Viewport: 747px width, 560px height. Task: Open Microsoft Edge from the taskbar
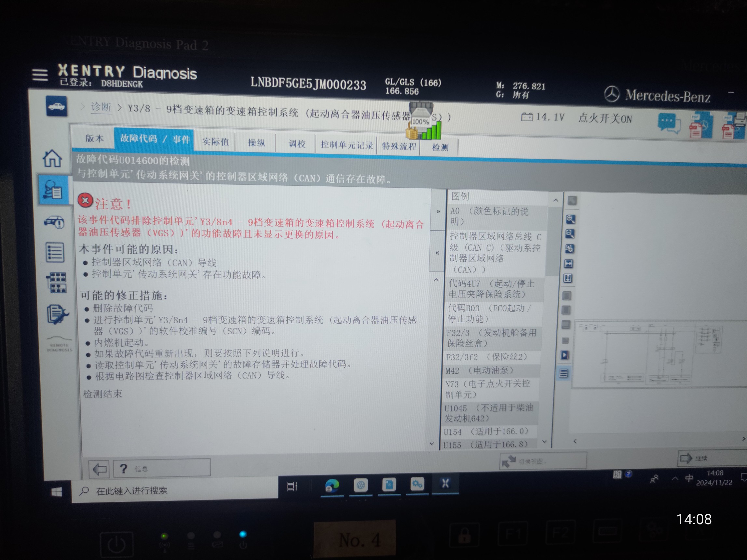coord(332,486)
